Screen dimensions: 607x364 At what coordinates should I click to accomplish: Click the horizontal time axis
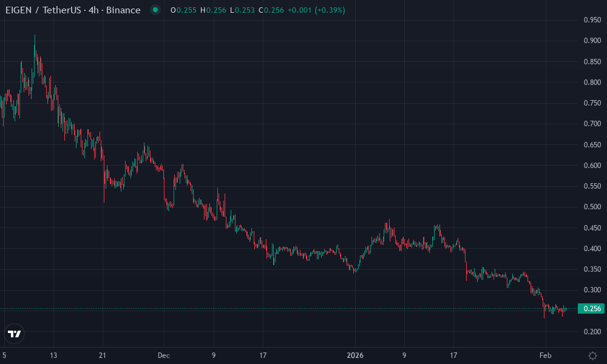tap(303, 355)
